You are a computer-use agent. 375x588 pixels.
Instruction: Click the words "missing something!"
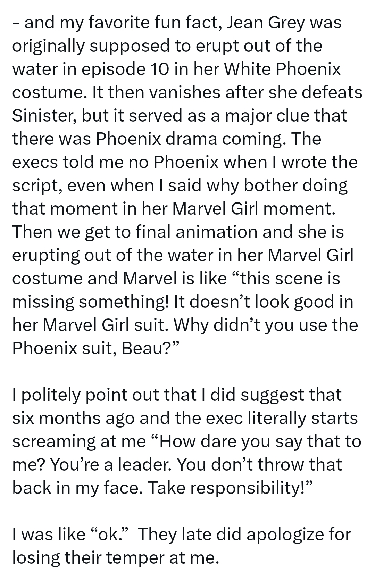pos(91,302)
